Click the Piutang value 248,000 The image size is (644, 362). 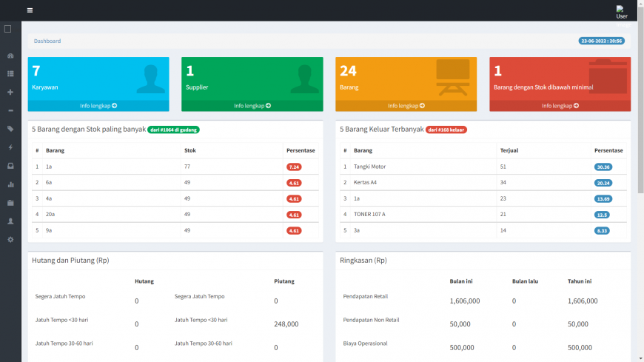click(x=286, y=324)
